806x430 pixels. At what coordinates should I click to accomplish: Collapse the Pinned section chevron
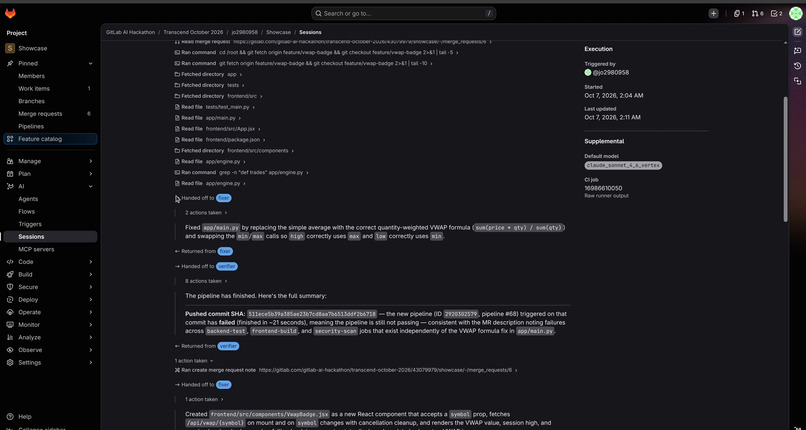click(90, 64)
